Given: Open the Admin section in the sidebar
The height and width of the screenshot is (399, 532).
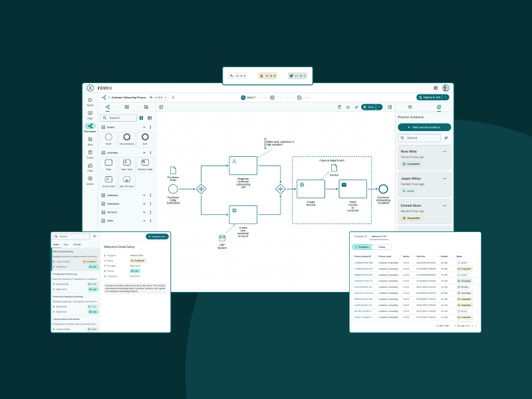Looking at the screenshot, I should (x=90, y=180).
